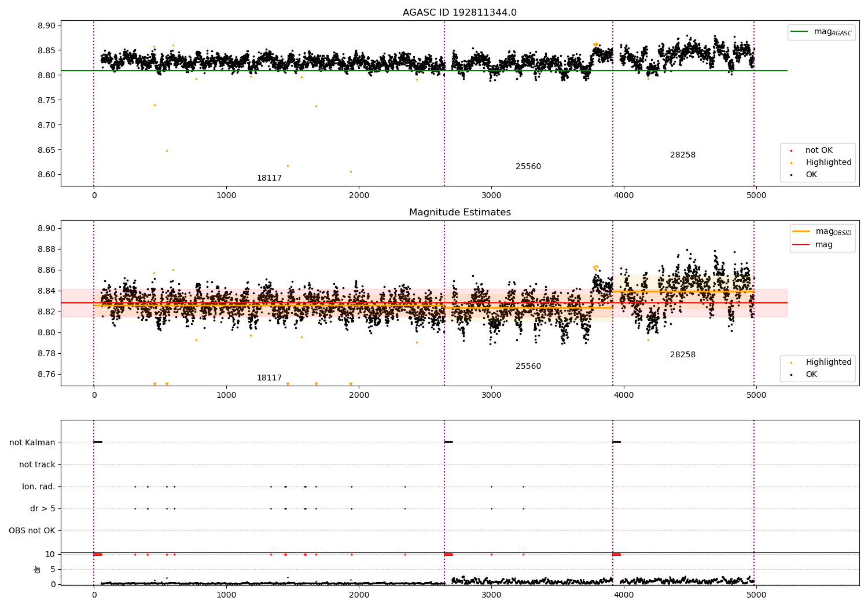The height and width of the screenshot is (608, 868).
Task: Click observation label 18117 in the top plot
Action: 269,178
